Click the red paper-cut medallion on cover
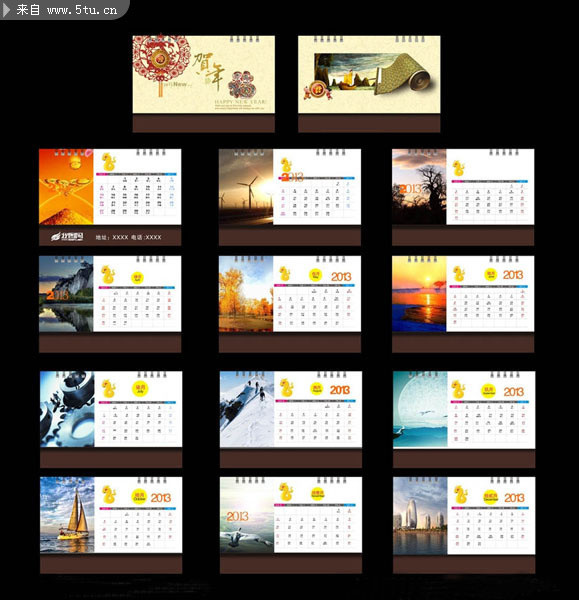 (x=161, y=59)
